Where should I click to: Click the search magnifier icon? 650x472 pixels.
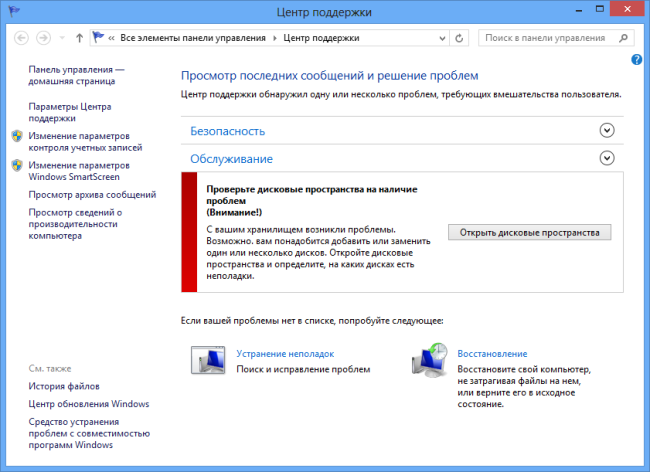pyautogui.click(x=623, y=38)
